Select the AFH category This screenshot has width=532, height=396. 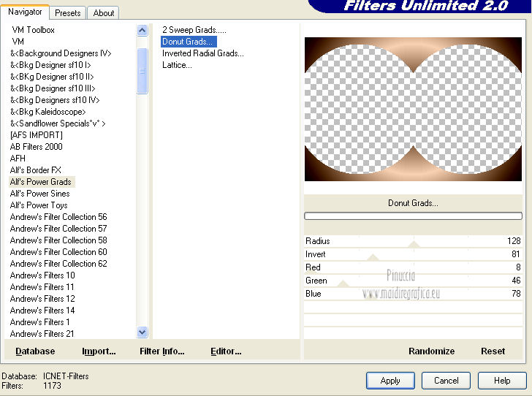pyautogui.click(x=18, y=159)
